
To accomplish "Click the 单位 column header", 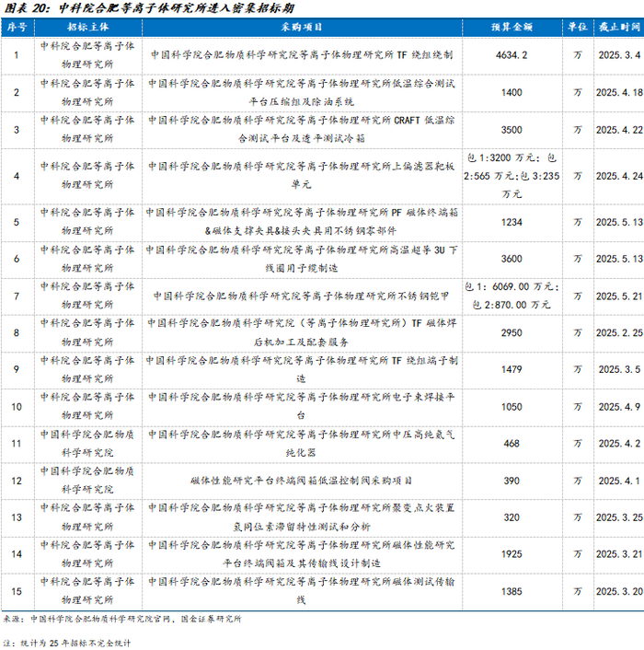I will click(578, 28).
